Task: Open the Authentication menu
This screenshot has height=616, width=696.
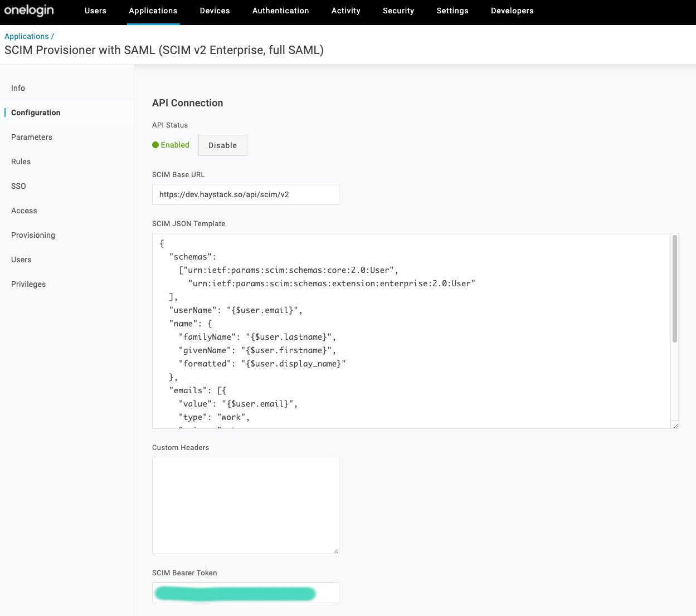Action: 280,11
